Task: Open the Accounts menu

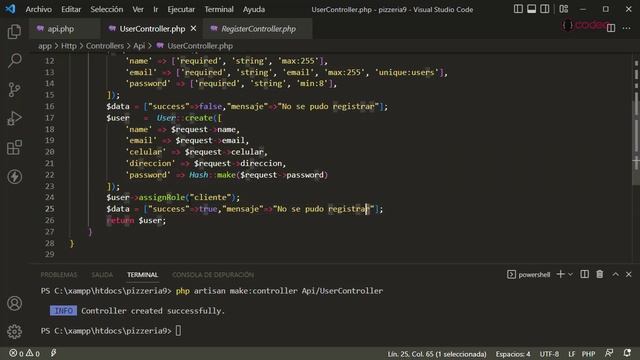Action: click(x=14, y=303)
